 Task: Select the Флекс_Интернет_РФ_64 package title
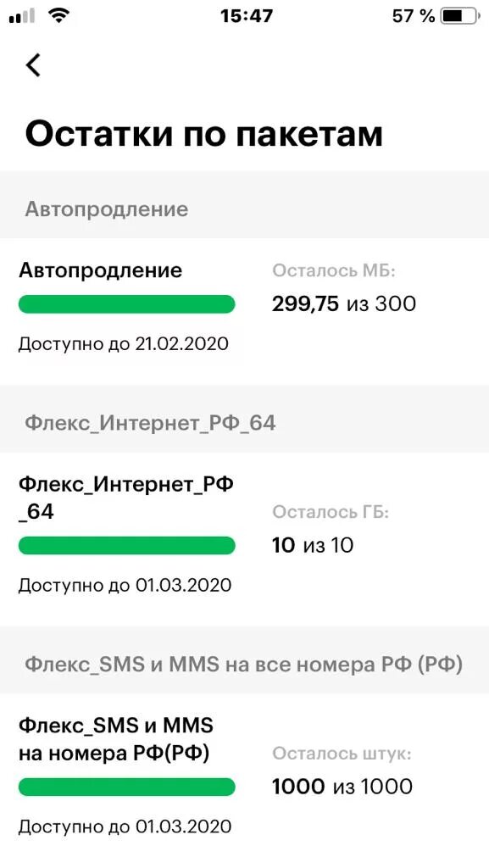coord(126,498)
